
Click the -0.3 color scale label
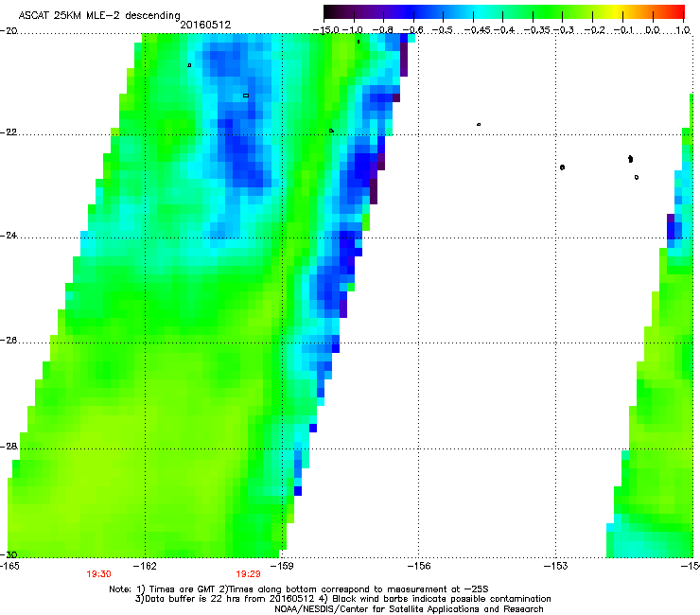pos(564,30)
